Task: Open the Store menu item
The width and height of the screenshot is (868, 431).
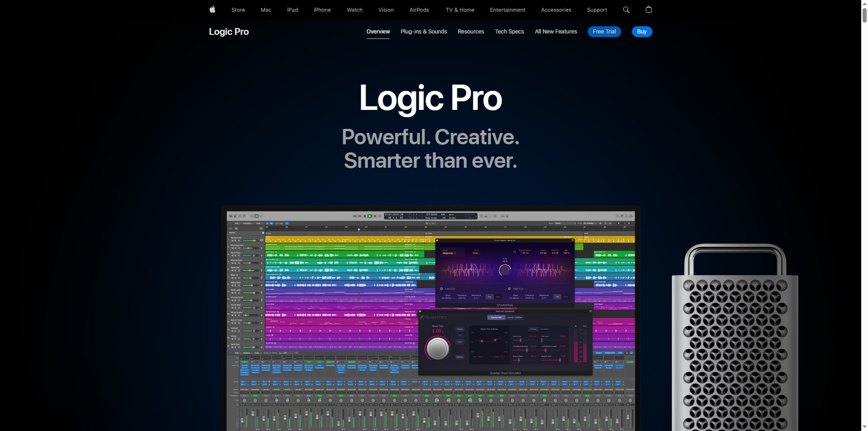Action: pyautogui.click(x=238, y=10)
